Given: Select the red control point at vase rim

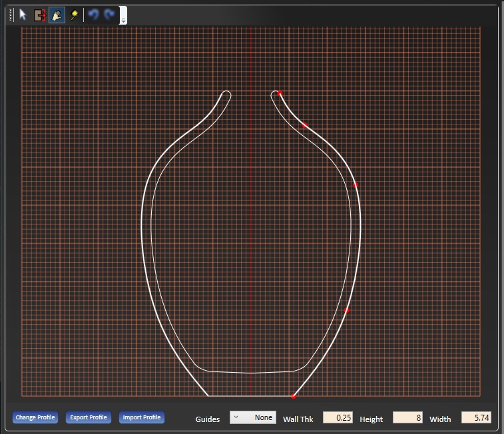Looking at the screenshot, I should (280, 94).
